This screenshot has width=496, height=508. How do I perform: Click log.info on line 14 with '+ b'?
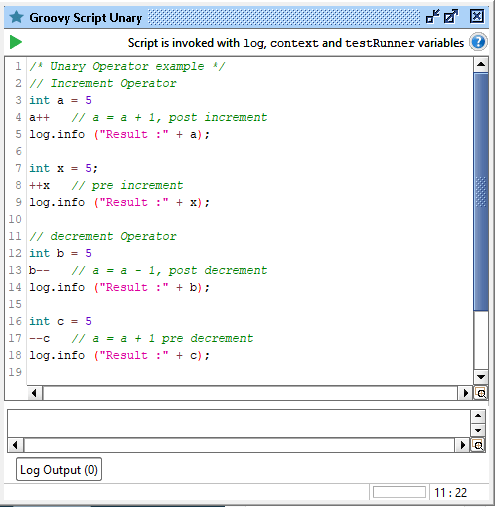point(119,287)
